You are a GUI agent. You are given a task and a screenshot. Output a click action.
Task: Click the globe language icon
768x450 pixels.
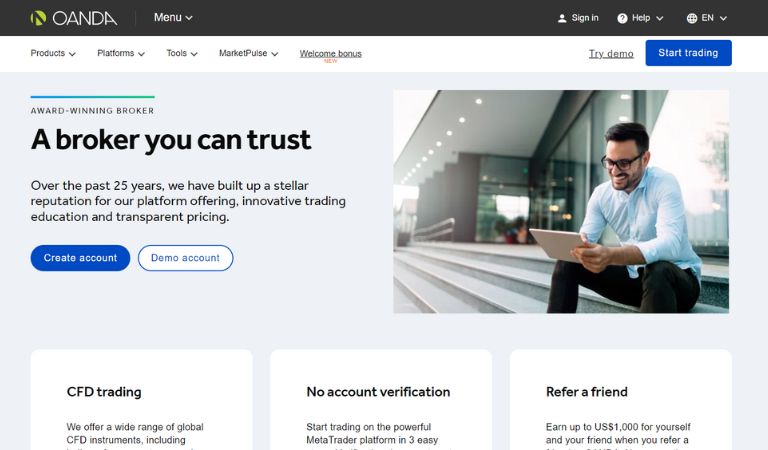point(692,18)
